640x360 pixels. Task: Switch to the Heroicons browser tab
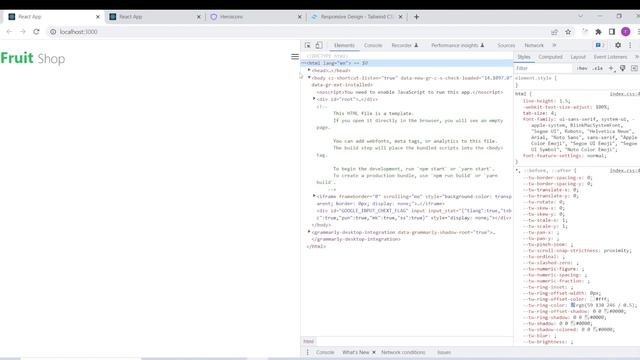pyautogui.click(x=256, y=17)
